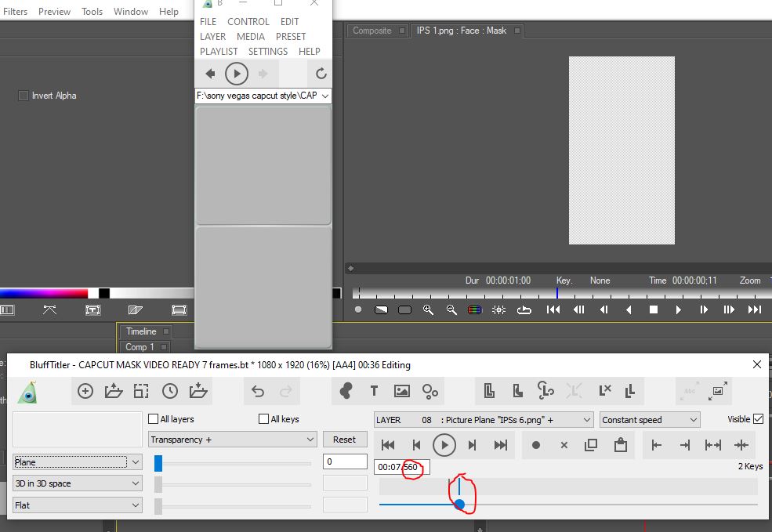This screenshot has height=532, width=772.
Task: Click the paste key clipboard icon
Action: [x=620, y=445]
